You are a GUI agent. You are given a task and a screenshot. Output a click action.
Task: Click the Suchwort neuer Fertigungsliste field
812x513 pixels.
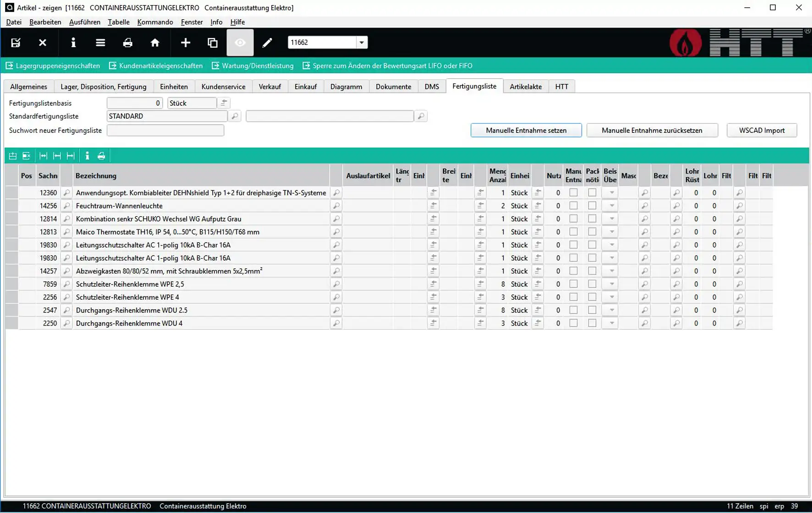[165, 131]
